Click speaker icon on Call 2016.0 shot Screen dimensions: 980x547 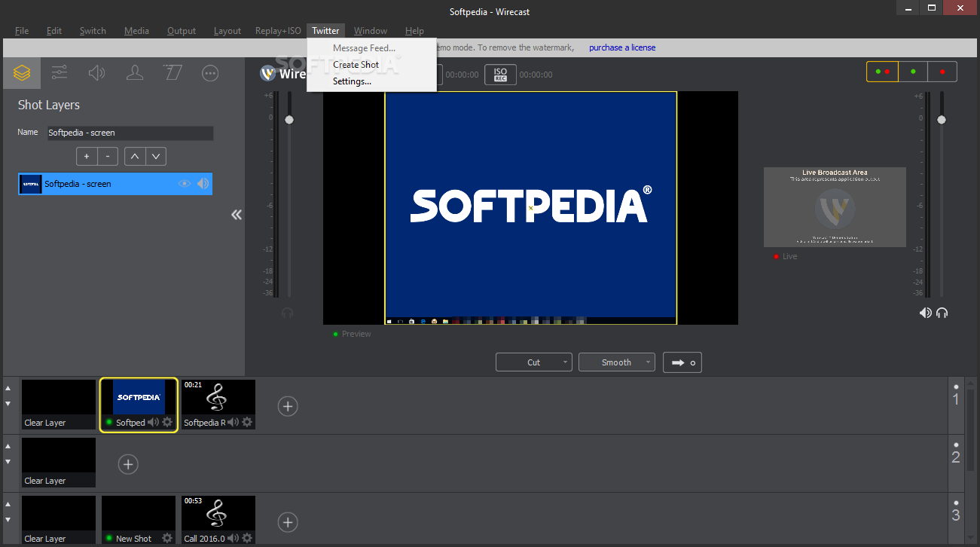(234, 538)
